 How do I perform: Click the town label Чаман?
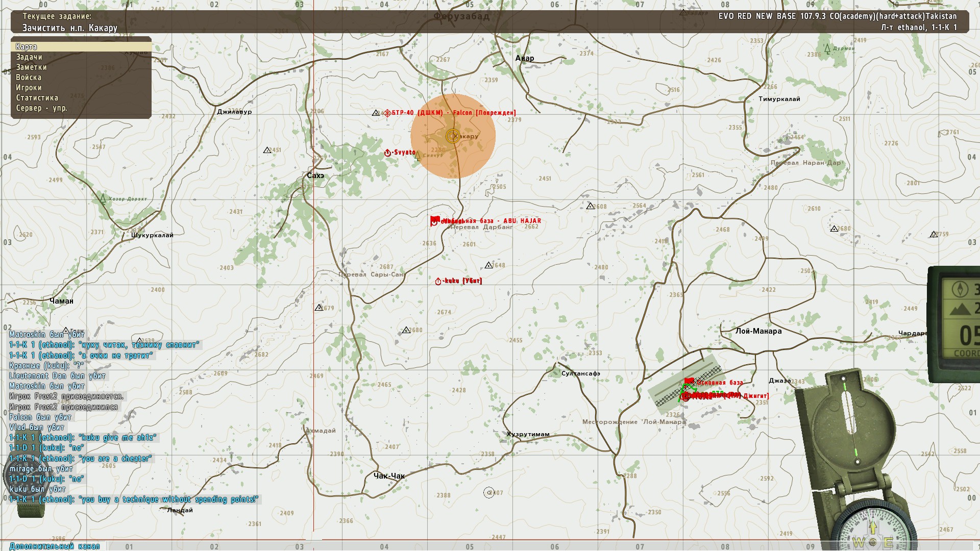[61, 301]
